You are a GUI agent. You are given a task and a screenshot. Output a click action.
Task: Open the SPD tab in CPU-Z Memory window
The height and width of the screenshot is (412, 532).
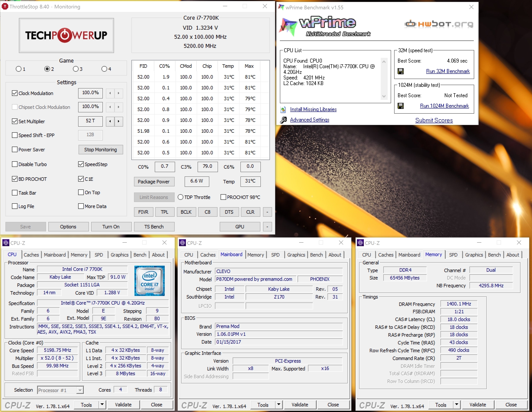453,255
